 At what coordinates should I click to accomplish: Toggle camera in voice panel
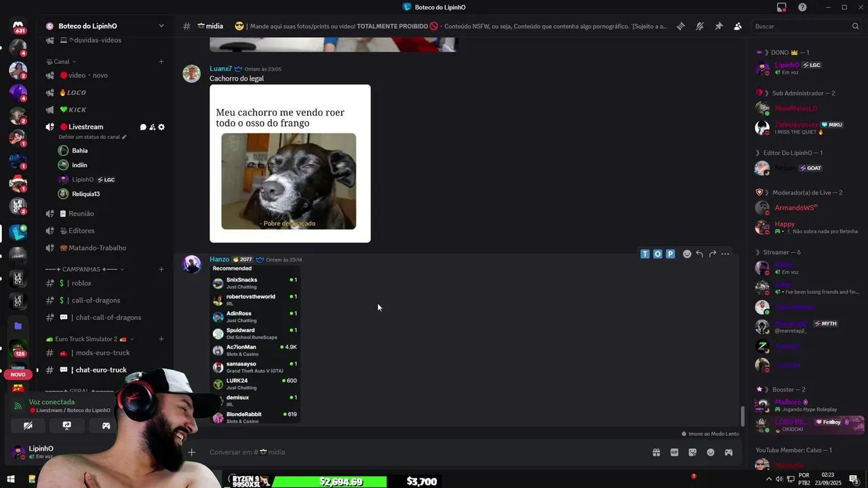[28, 426]
